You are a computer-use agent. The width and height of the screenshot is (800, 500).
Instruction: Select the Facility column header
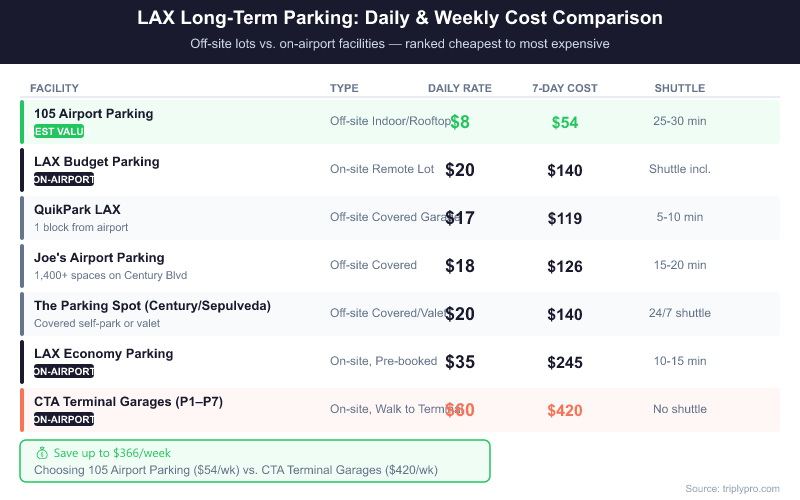click(x=54, y=88)
